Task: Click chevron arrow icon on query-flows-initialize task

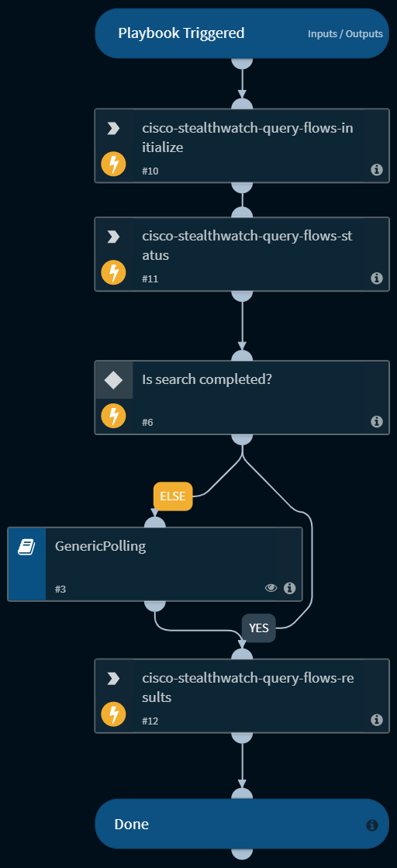Action: [113, 129]
